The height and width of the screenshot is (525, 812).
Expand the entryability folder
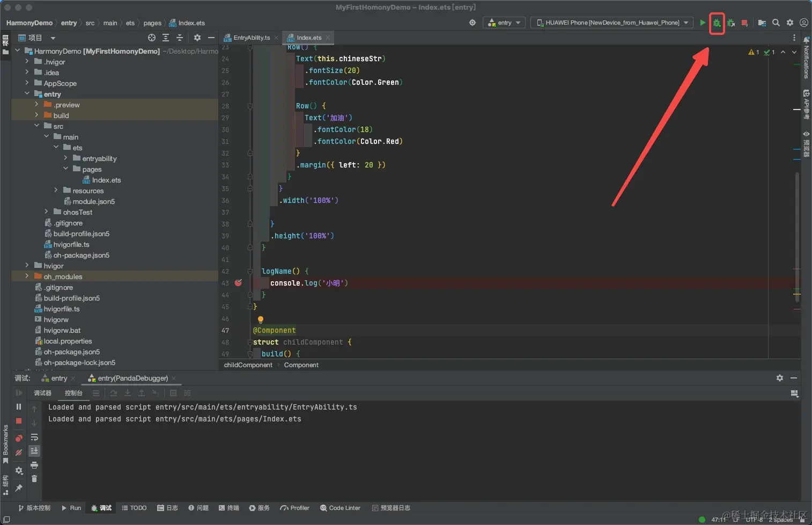pyautogui.click(x=65, y=158)
